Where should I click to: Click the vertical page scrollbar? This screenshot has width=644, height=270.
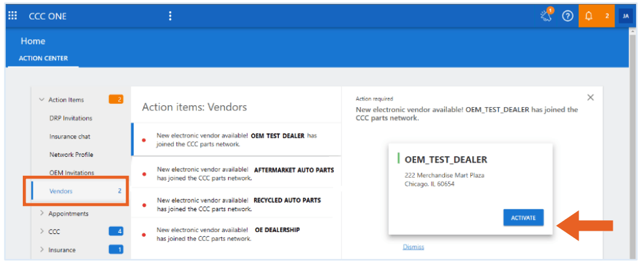click(633, 144)
